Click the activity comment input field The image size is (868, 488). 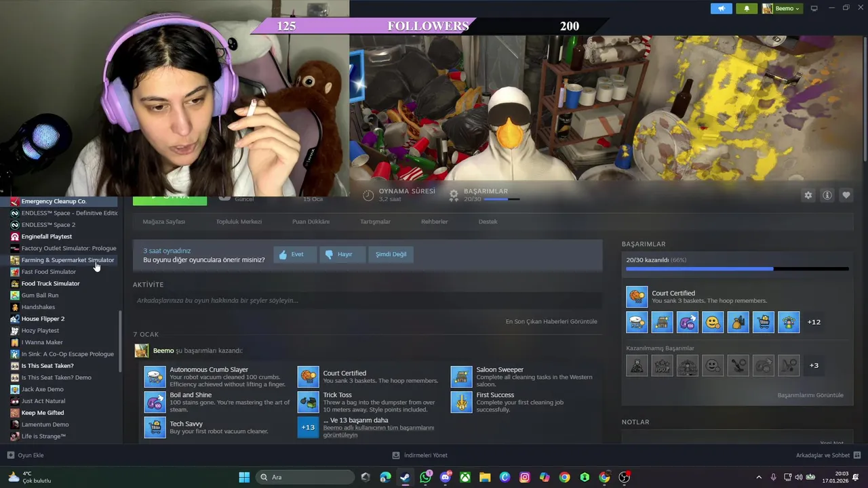367,300
